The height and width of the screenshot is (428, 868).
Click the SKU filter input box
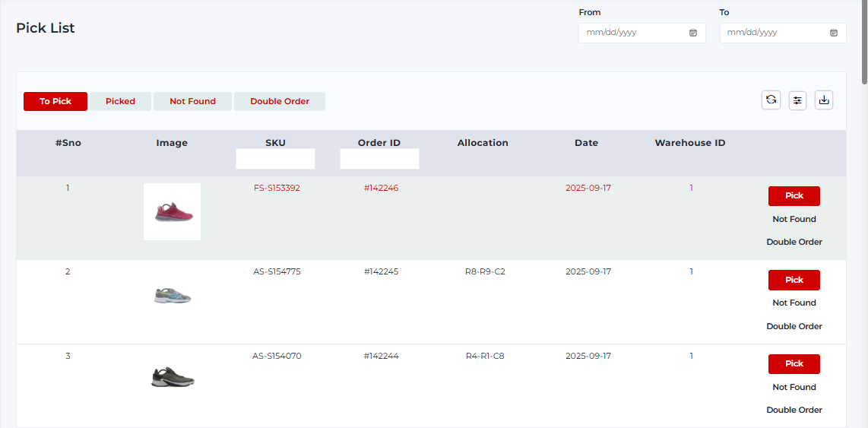pos(275,159)
